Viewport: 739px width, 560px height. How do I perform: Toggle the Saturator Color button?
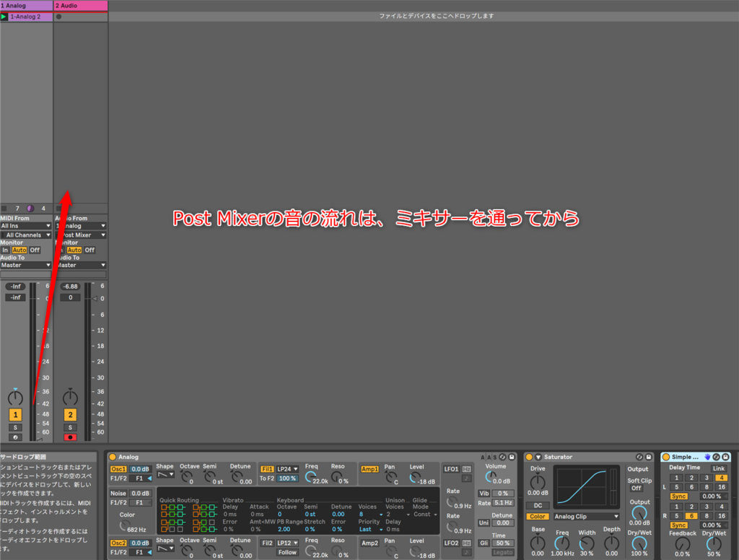537,517
